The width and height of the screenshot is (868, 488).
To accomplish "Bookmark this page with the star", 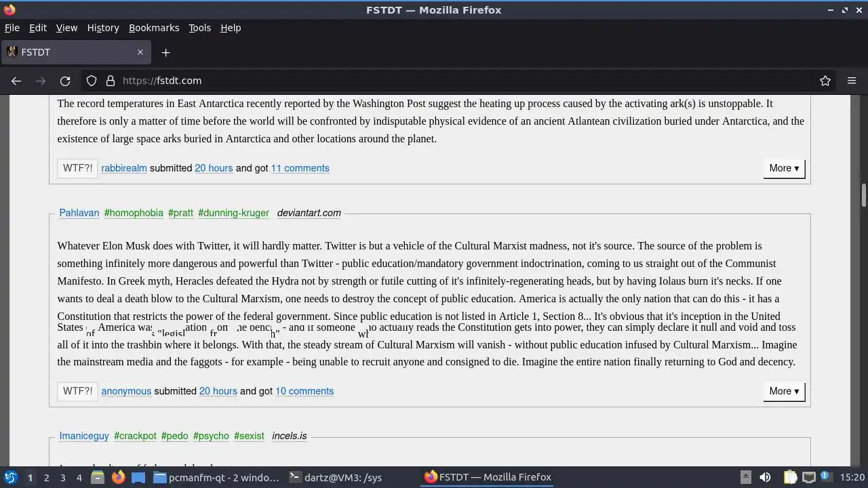I will (825, 81).
